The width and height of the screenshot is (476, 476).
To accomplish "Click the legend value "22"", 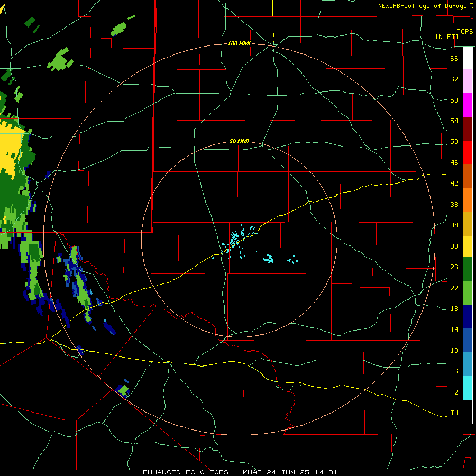I will point(454,288).
